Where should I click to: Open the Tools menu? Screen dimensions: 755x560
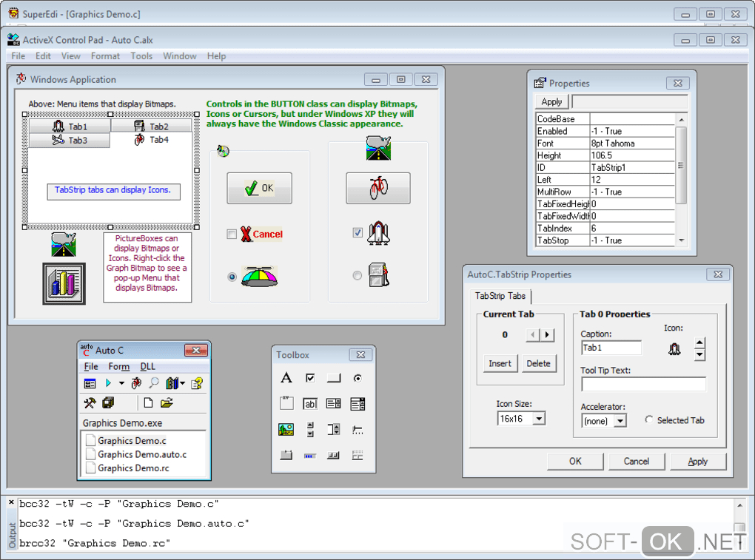(x=141, y=56)
